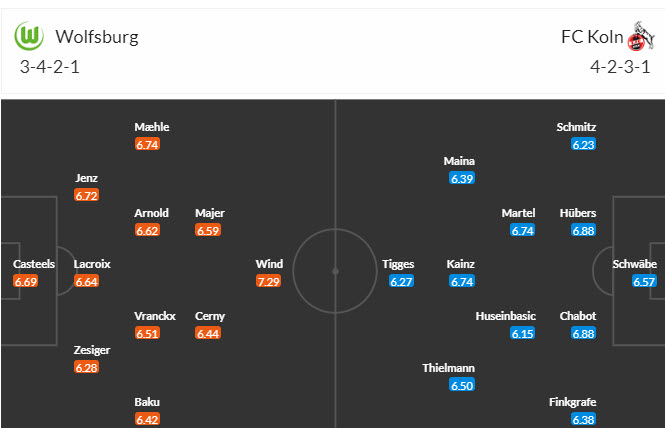Select player Mæhle in the lineup
Viewport: 665px width, 428px height.
(x=152, y=127)
